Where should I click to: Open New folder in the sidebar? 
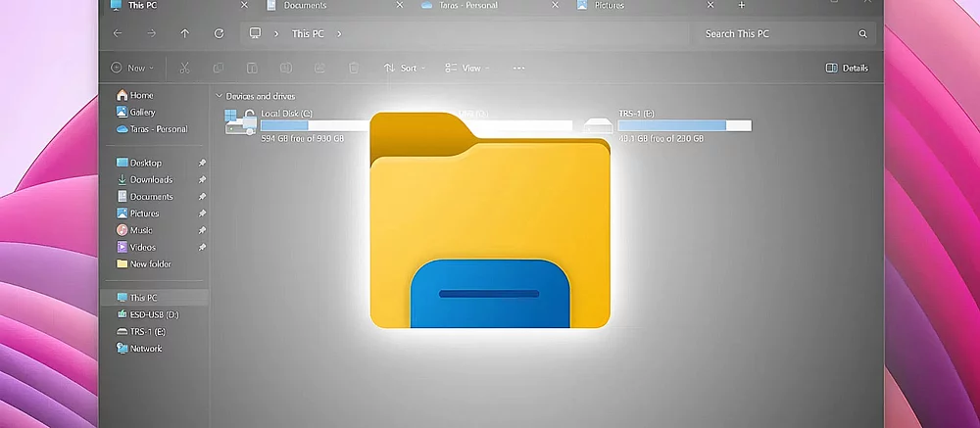(x=144, y=263)
